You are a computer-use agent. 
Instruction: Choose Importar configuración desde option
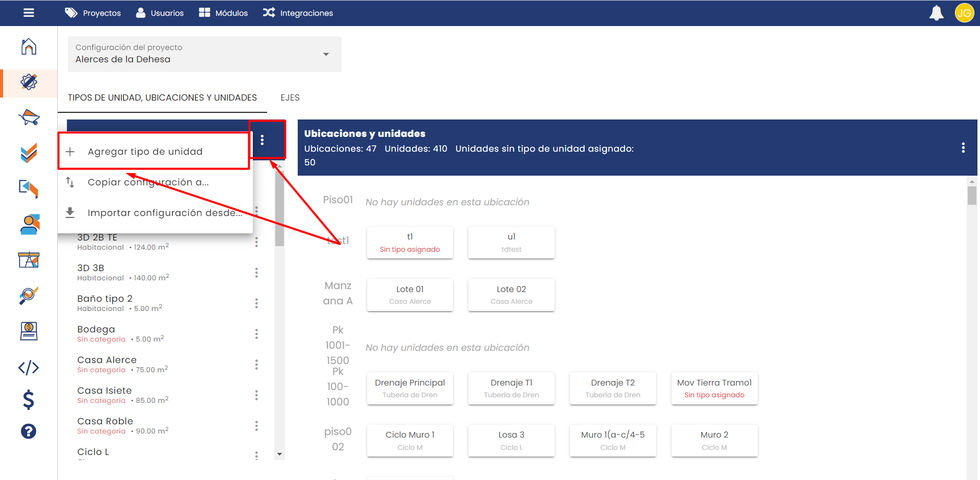164,213
